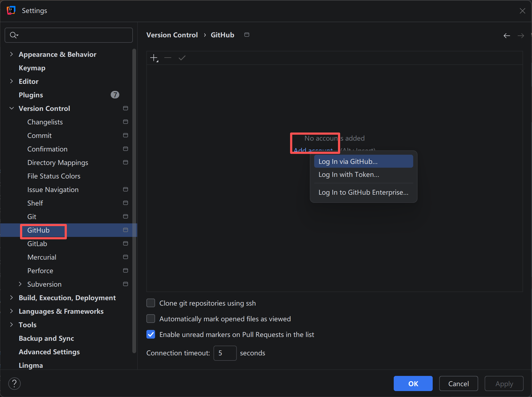Click the back navigation arrow
532x397 pixels.
click(x=507, y=35)
